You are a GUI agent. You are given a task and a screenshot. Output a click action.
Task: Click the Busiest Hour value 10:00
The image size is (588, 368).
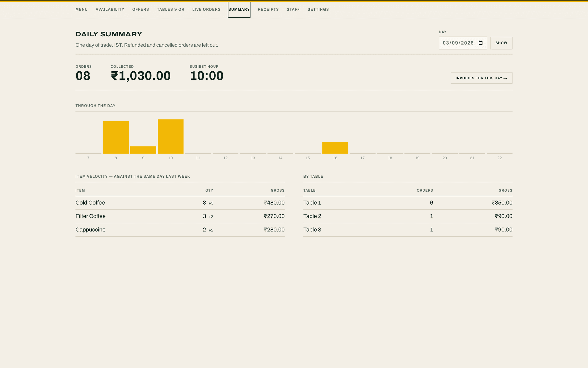click(207, 76)
